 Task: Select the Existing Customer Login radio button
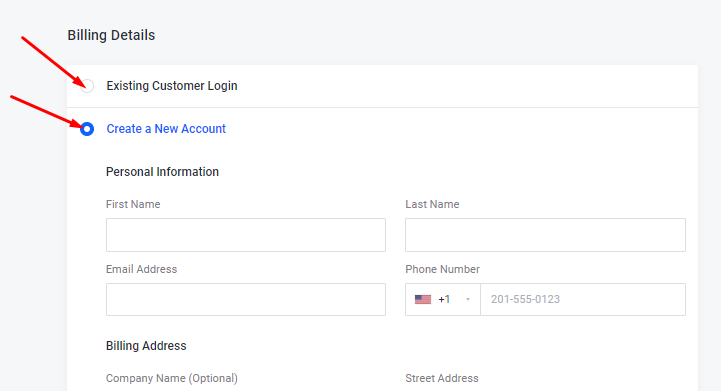[87, 86]
